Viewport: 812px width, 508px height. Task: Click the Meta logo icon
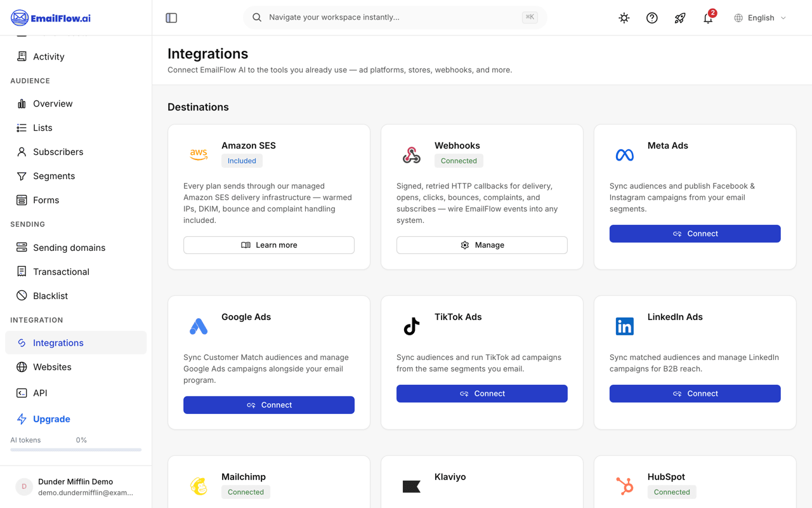point(625,155)
